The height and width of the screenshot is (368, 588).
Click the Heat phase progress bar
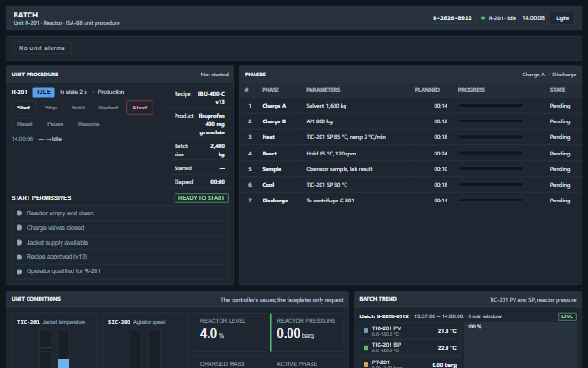pos(491,137)
